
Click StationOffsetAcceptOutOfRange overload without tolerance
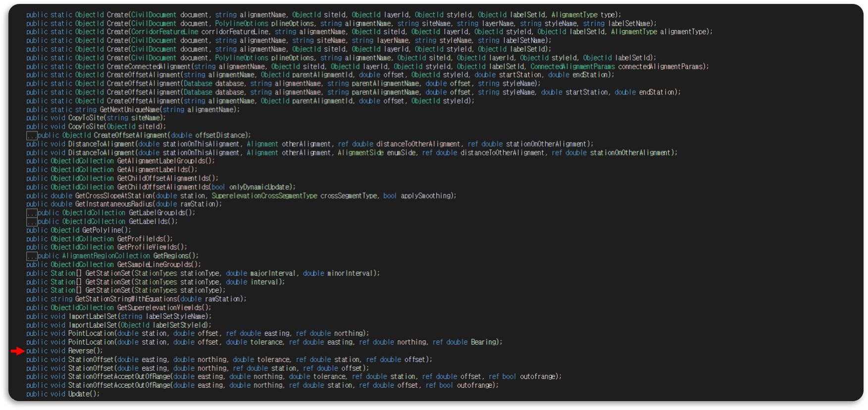262,385
